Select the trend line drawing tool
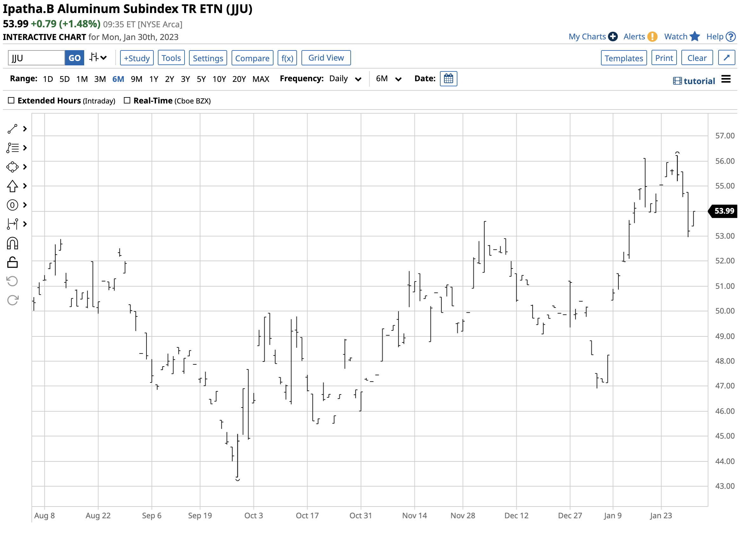The width and height of the screenshot is (756, 537). tap(13, 129)
